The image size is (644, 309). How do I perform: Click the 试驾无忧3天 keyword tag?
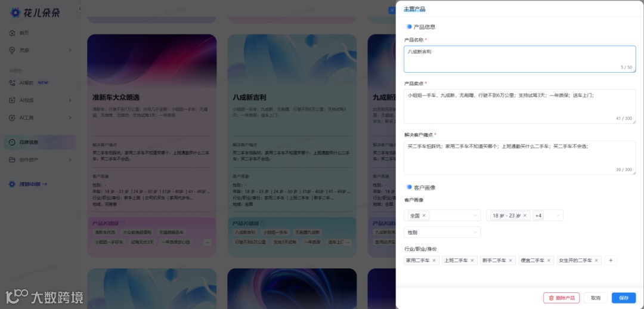[143, 242]
